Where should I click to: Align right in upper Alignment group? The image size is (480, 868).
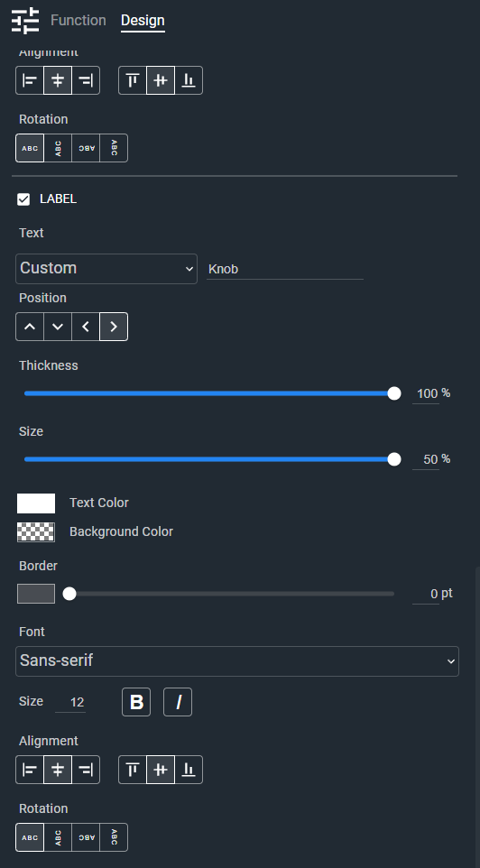(x=86, y=81)
